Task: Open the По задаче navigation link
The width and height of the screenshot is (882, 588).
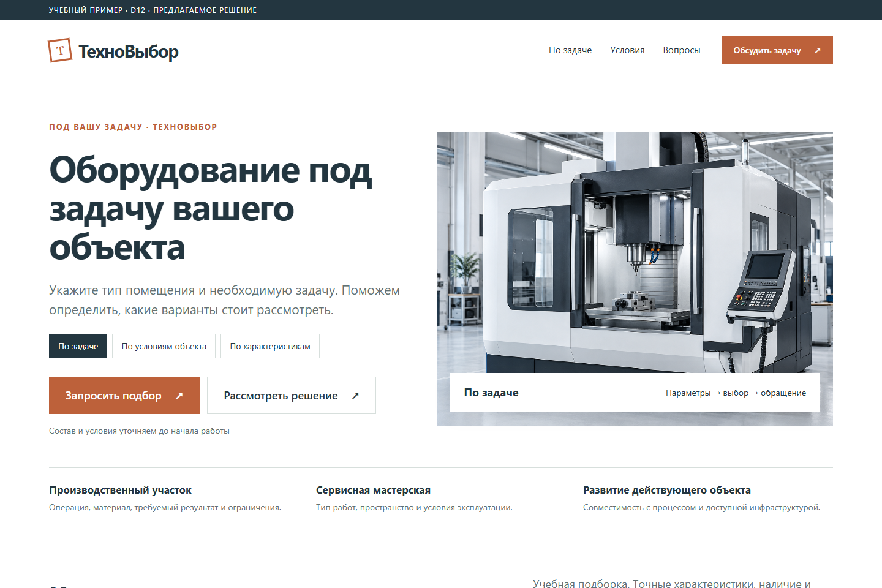Action: pyautogui.click(x=570, y=50)
